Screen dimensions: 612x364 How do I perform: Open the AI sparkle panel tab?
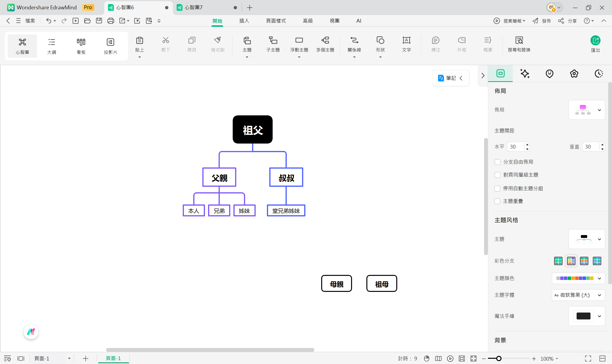pyautogui.click(x=525, y=74)
